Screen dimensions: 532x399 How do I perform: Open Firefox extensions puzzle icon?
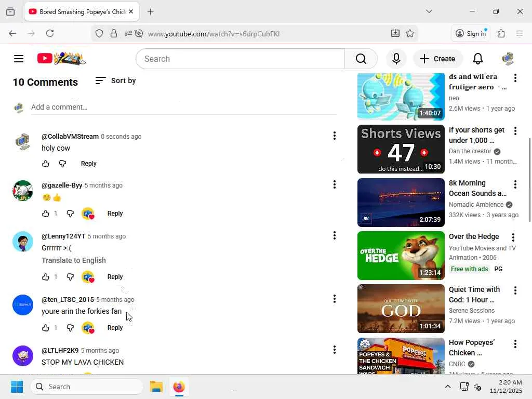[501, 33]
